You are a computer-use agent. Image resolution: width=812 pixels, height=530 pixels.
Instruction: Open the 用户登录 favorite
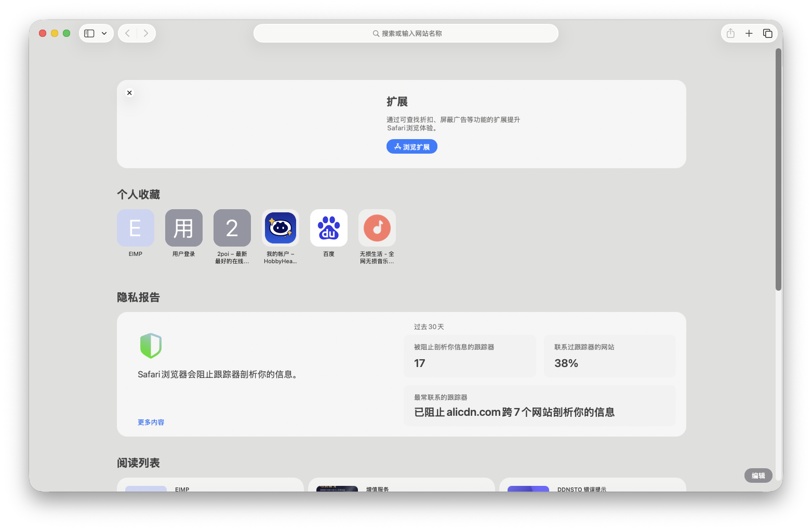184,228
